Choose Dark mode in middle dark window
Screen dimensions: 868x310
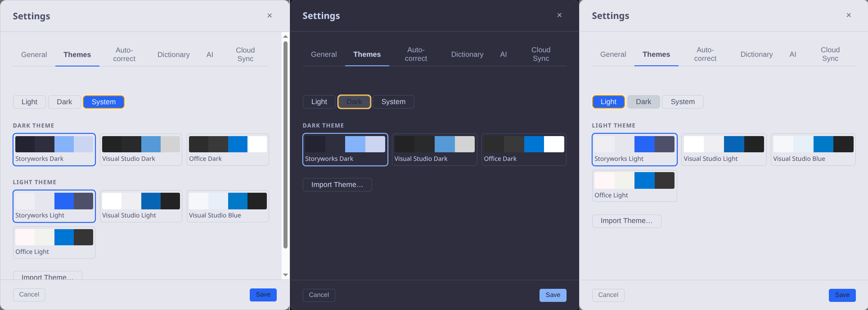pos(354,102)
